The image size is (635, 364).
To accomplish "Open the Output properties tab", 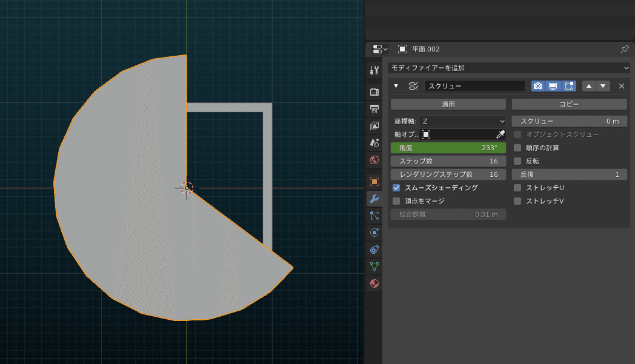I will pyautogui.click(x=374, y=109).
